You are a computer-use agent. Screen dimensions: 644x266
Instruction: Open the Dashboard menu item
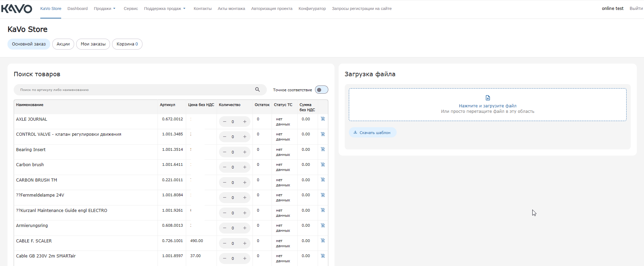tap(78, 9)
